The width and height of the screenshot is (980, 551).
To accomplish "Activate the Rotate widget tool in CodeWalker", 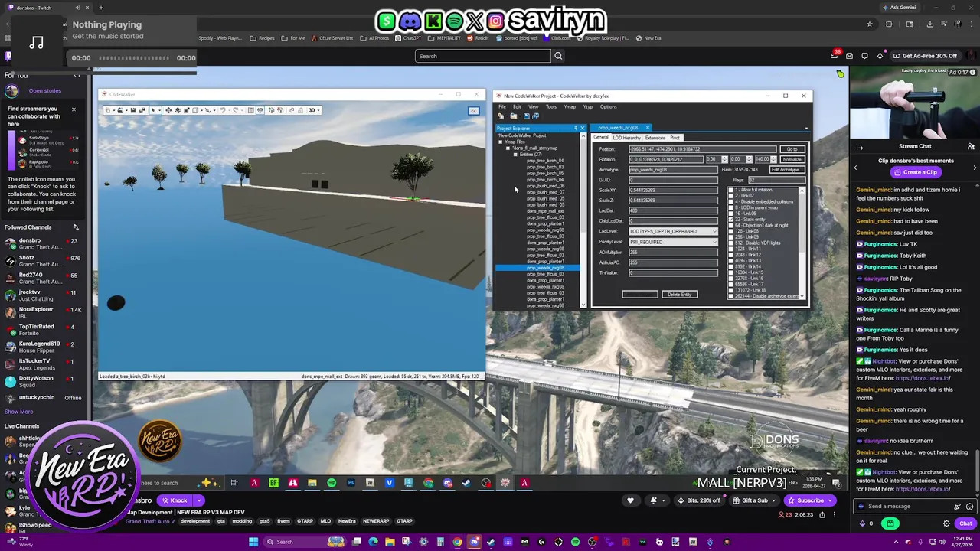I will tap(178, 110).
